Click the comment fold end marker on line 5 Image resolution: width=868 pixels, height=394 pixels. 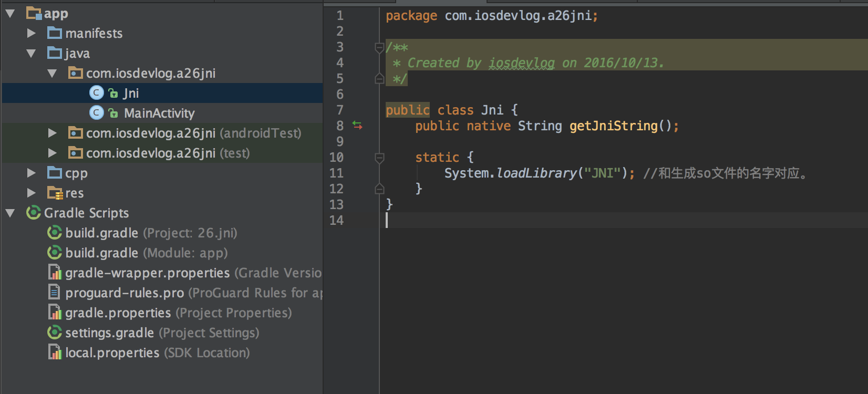click(379, 79)
